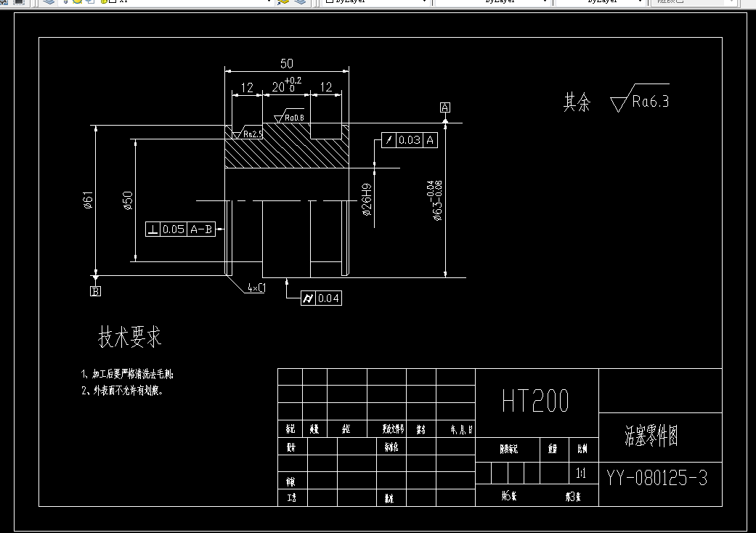Select the 审核 title block label
Viewport: 756px width, 533px height.
[x=290, y=481]
